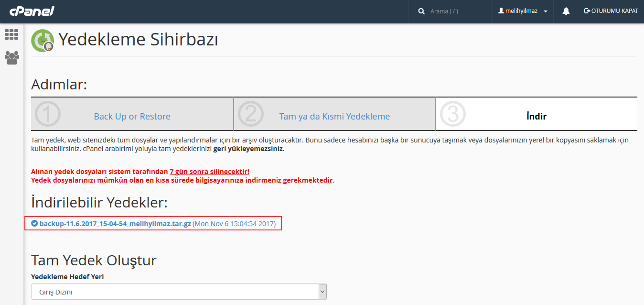Image resolution: width=644 pixels, height=305 pixels.
Task: Open User Manager people icon in sidebar
Action: coord(11,58)
